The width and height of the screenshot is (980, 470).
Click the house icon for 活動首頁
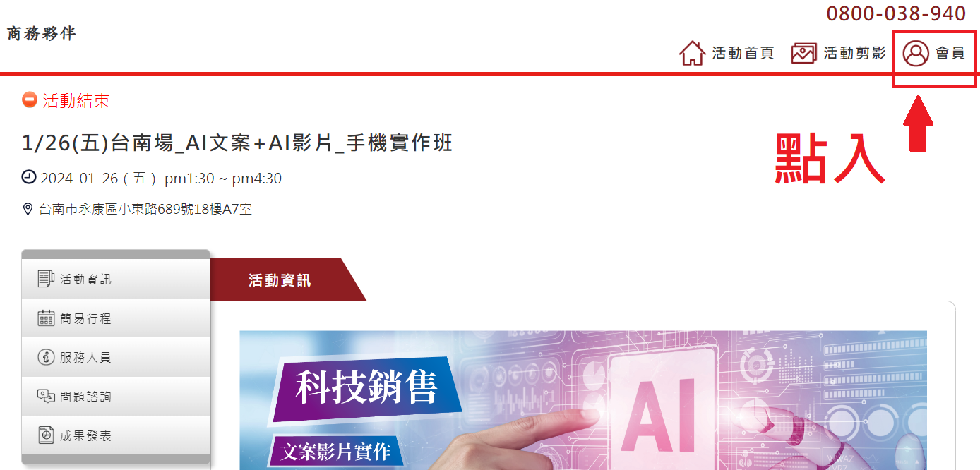(x=692, y=53)
